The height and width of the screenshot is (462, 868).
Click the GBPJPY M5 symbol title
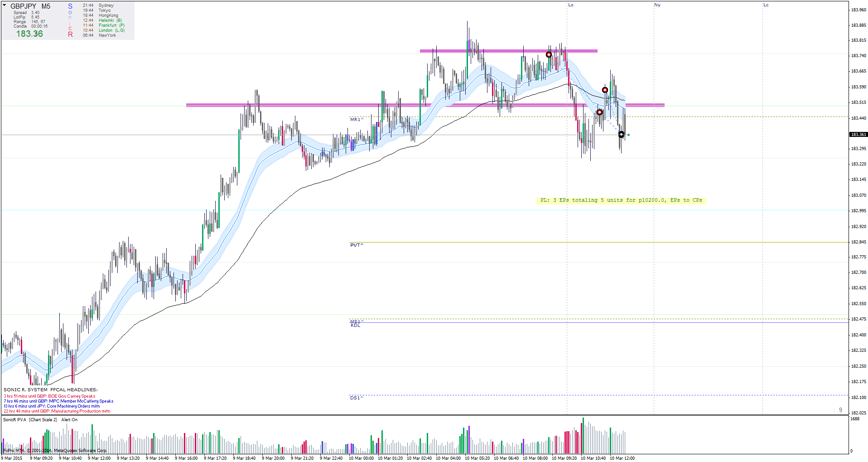(30, 6)
